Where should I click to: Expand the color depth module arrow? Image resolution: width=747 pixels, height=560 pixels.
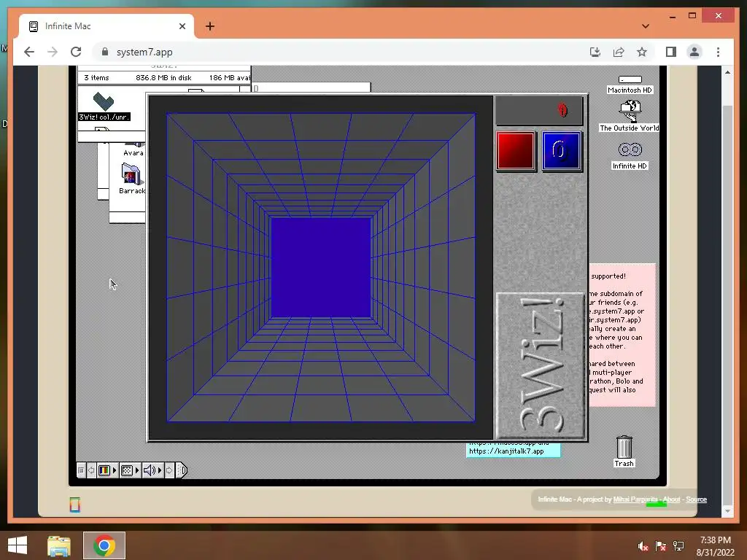pyautogui.click(x=115, y=470)
